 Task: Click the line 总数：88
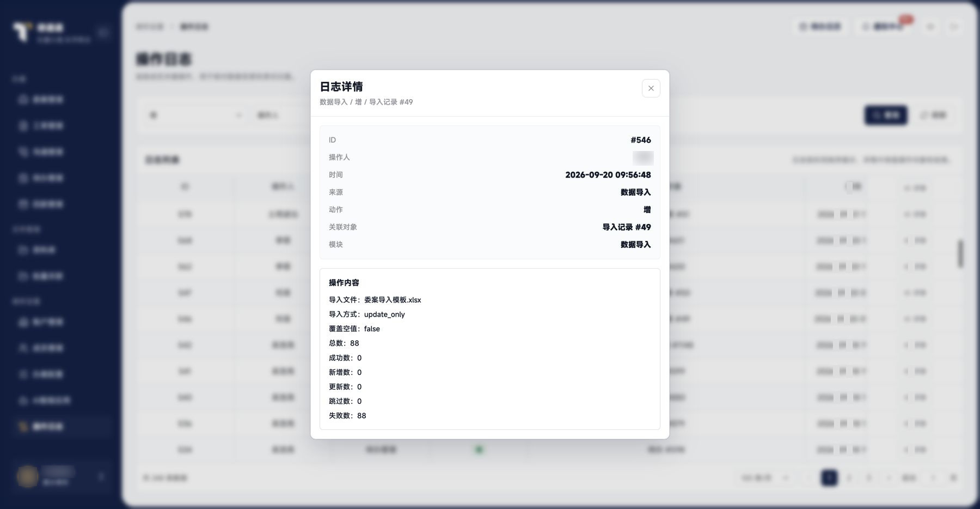pos(344,343)
